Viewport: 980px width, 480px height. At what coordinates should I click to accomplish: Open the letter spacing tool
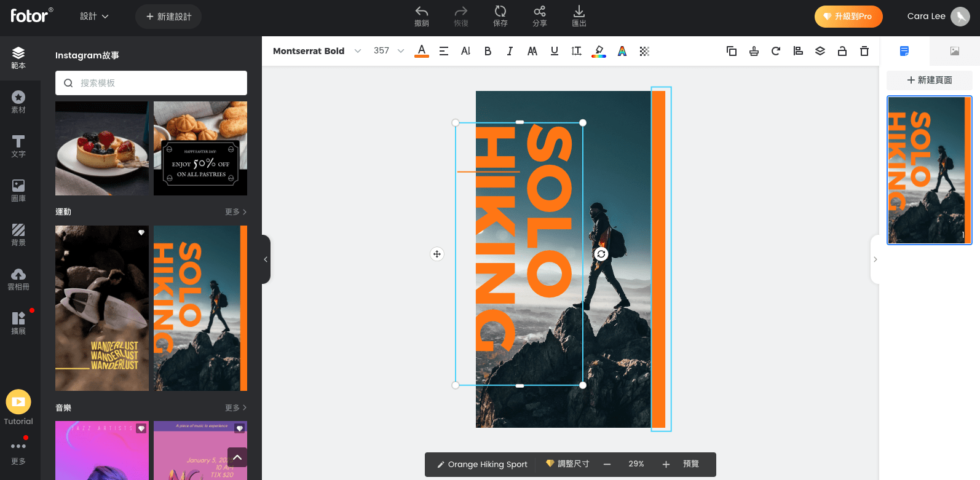(466, 51)
